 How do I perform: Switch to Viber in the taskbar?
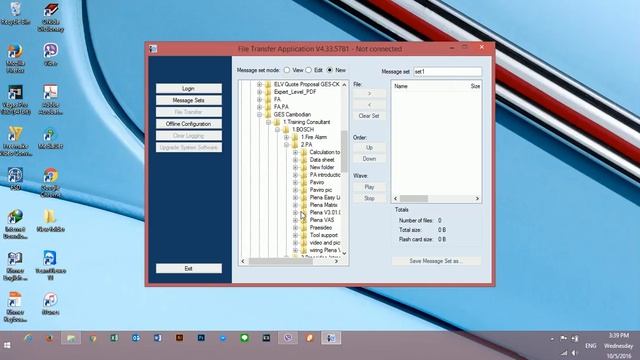288,338
